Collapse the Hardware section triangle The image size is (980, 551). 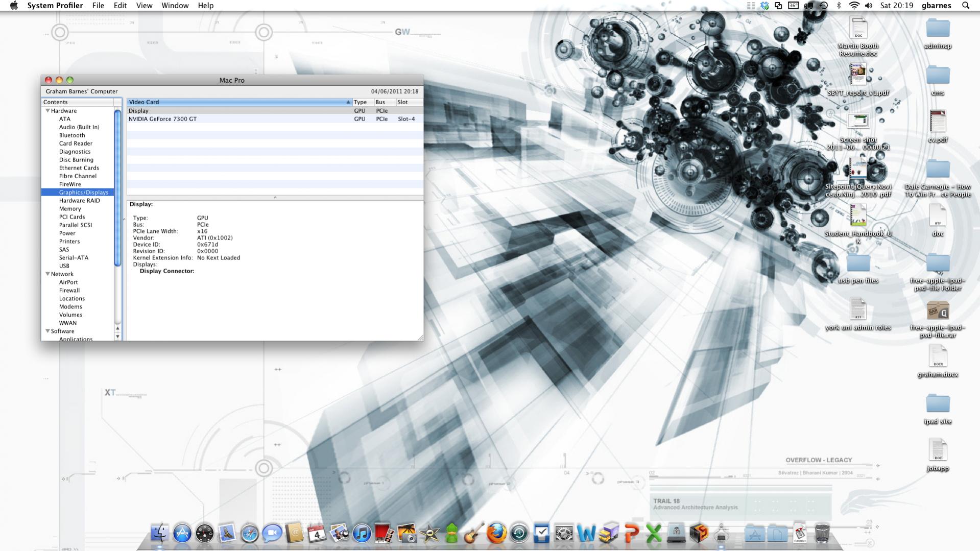coord(47,111)
